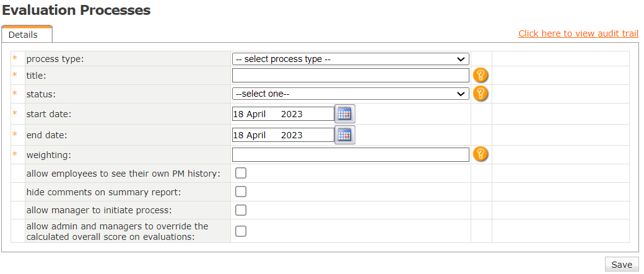Click the process type label
The image size is (644, 274).
click(55, 59)
